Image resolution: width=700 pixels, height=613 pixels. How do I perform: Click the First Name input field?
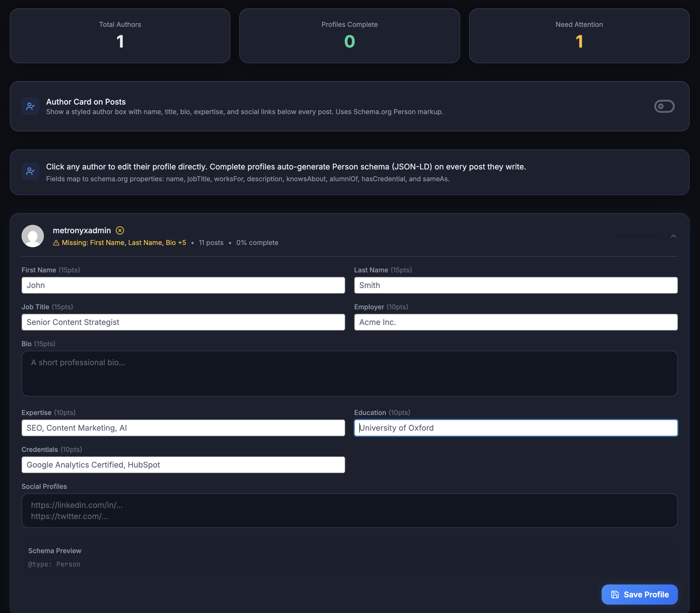coord(183,285)
